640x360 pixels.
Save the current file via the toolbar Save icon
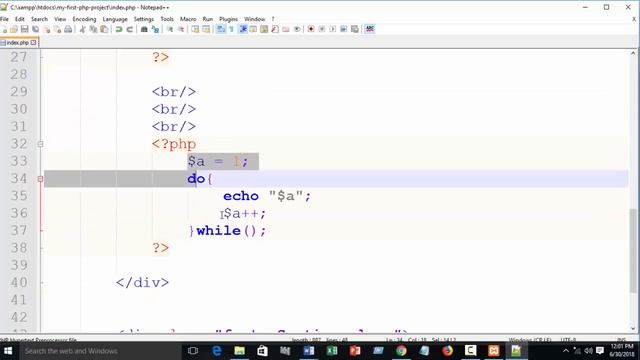[24, 29]
